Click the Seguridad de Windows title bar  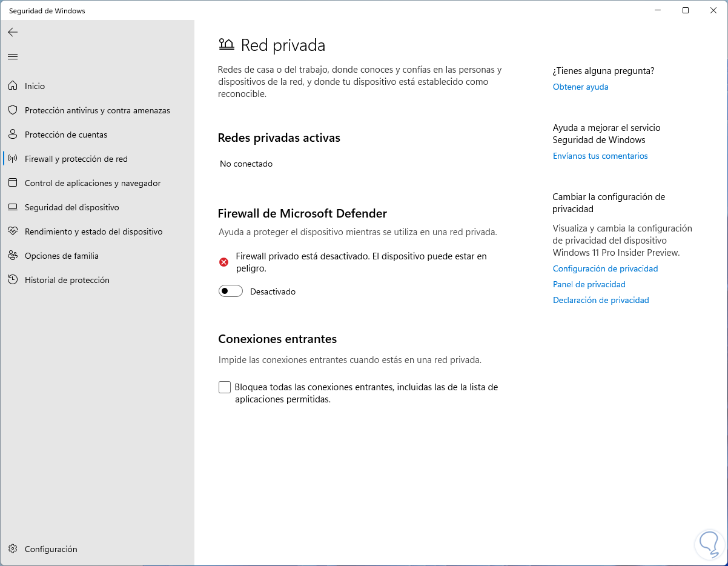point(47,10)
